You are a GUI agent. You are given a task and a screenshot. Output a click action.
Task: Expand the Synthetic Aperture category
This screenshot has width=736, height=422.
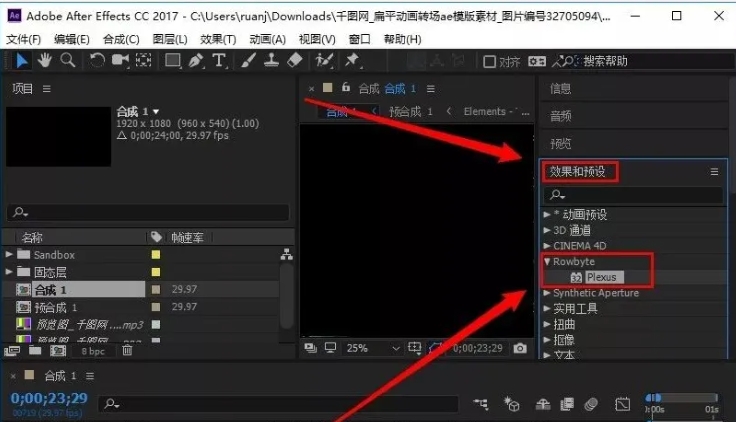tap(547, 292)
